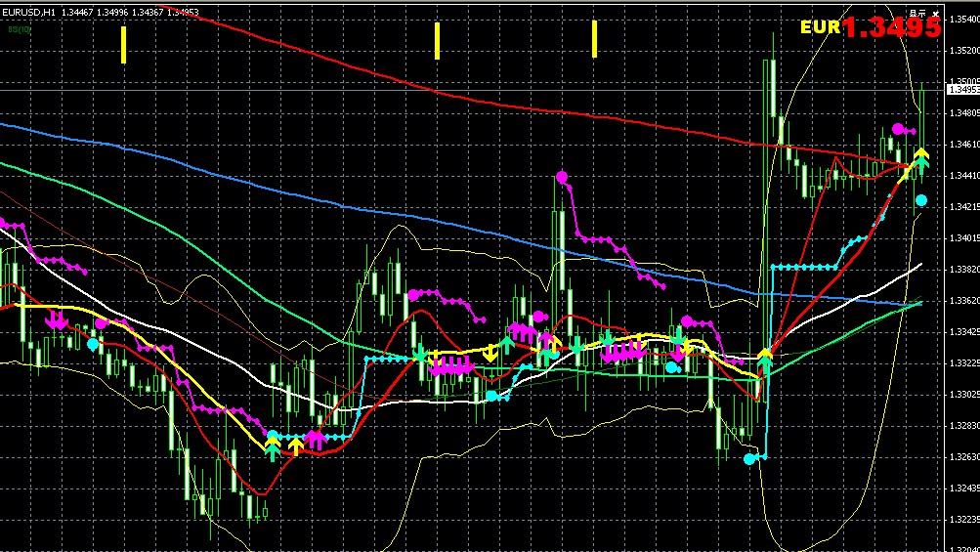The height and width of the screenshot is (552, 980).
Task: Click the yellow EUR label
Action: click(820, 27)
